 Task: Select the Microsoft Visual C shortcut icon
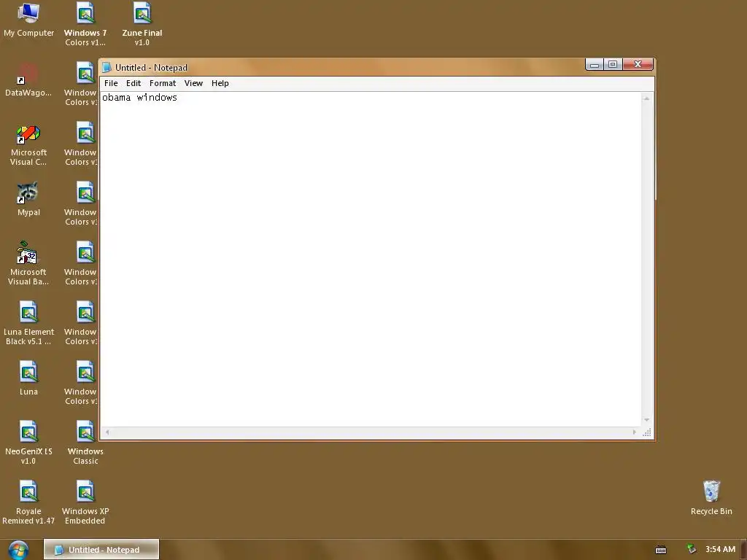[28, 145]
